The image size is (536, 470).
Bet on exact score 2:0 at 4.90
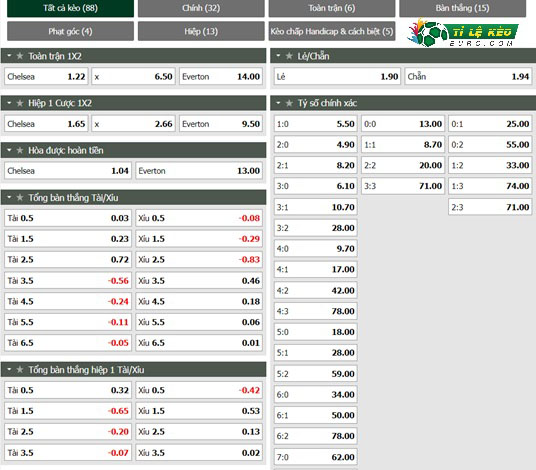tap(316, 145)
